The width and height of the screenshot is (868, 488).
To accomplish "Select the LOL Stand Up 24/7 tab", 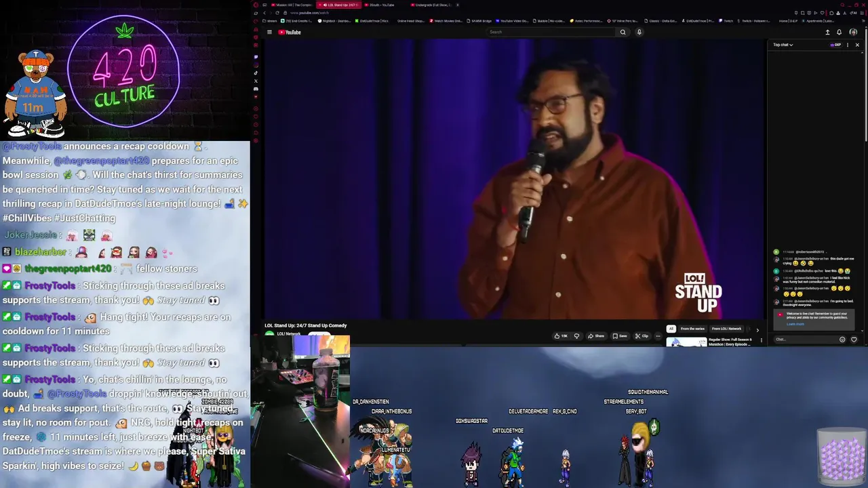I will click(x=339, y=5).
